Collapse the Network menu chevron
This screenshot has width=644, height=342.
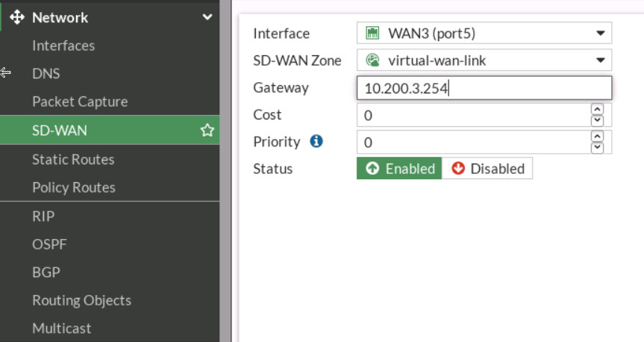207,17
